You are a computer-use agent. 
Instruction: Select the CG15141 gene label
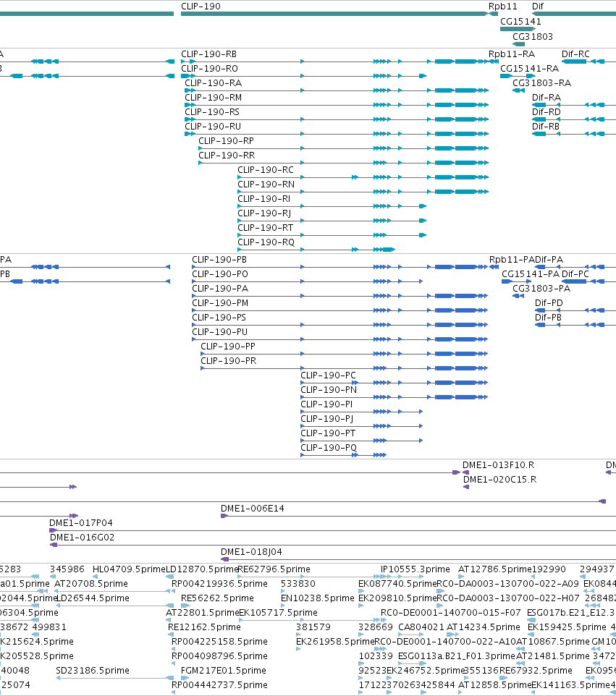pos(520,21)
